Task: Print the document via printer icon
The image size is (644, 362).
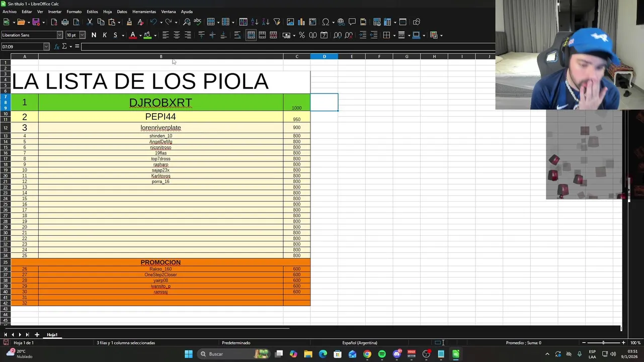Action: click(65, 22)
